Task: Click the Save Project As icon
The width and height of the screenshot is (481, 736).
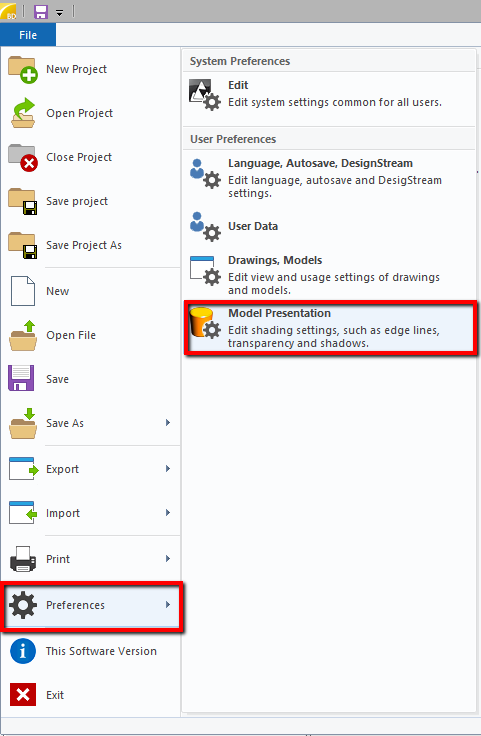Action: (23, 245)
